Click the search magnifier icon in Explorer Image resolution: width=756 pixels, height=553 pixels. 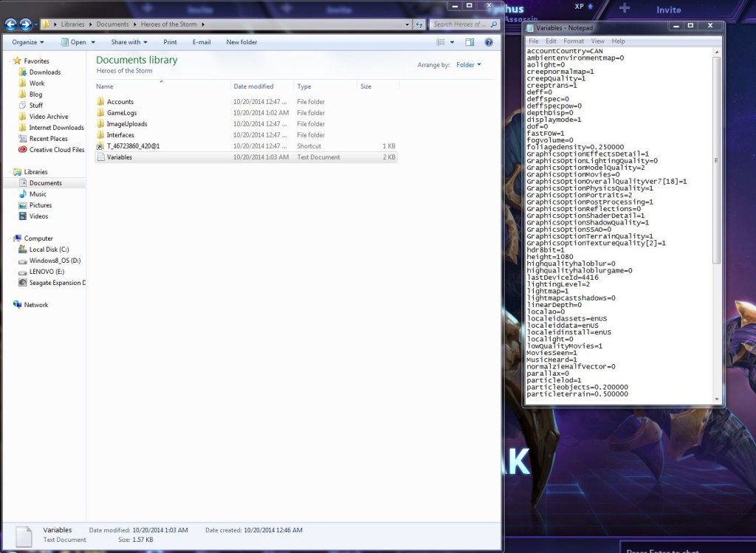pos(494,24)
